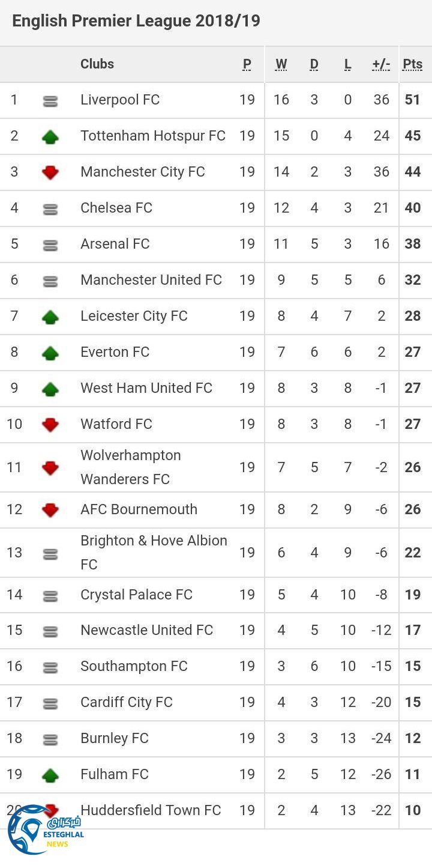This screenshot has height=868, width=432.
Task: Select Wolverhampton Wanderers FC club name
Action: (130, 467)
